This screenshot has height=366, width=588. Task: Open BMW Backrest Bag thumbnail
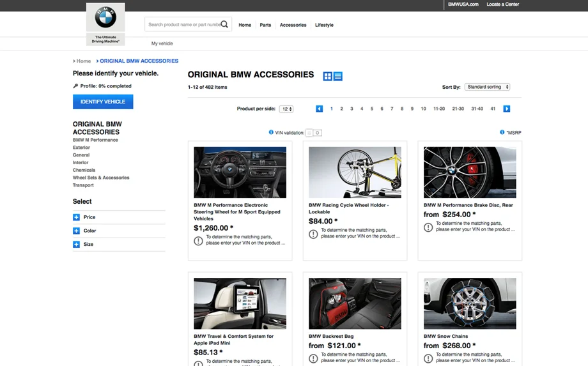(355, 303)
